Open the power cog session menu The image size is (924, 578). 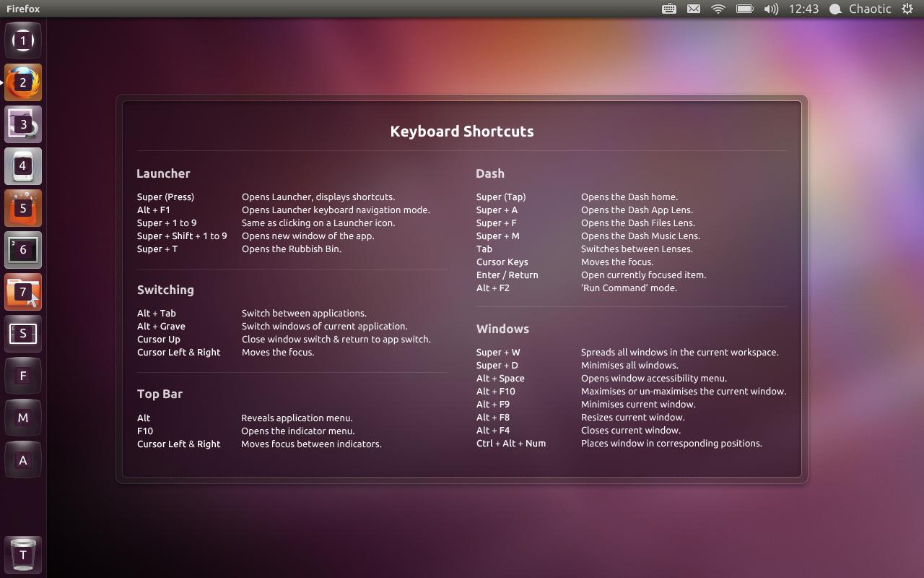pos(907,9)
